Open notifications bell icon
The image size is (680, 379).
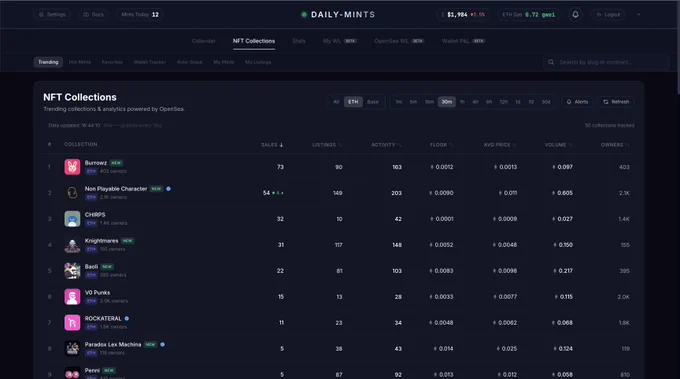[575, 14]
